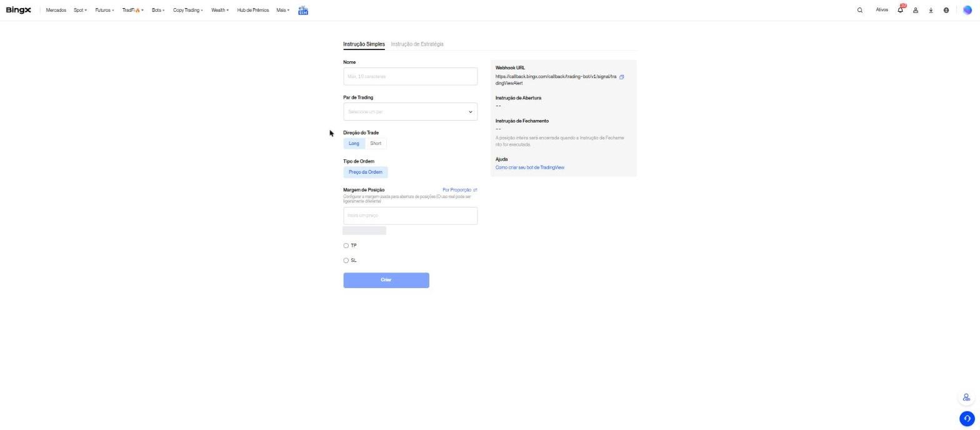Viewport: 980px width, 430px height.
Task: Click the Instrução de Fechamento label
Action: click(522, 121)
